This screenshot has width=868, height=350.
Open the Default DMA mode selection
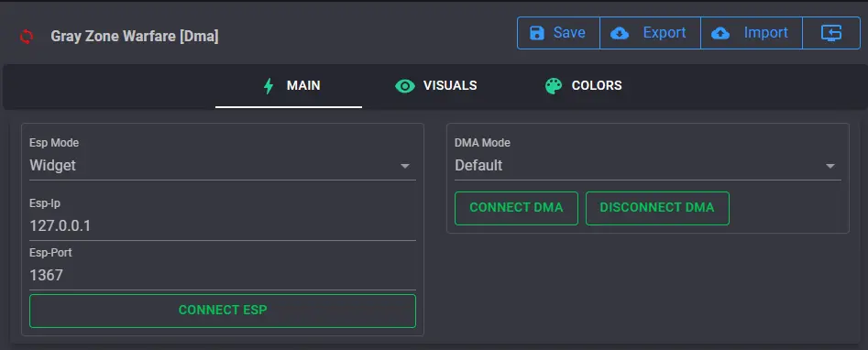648,165
